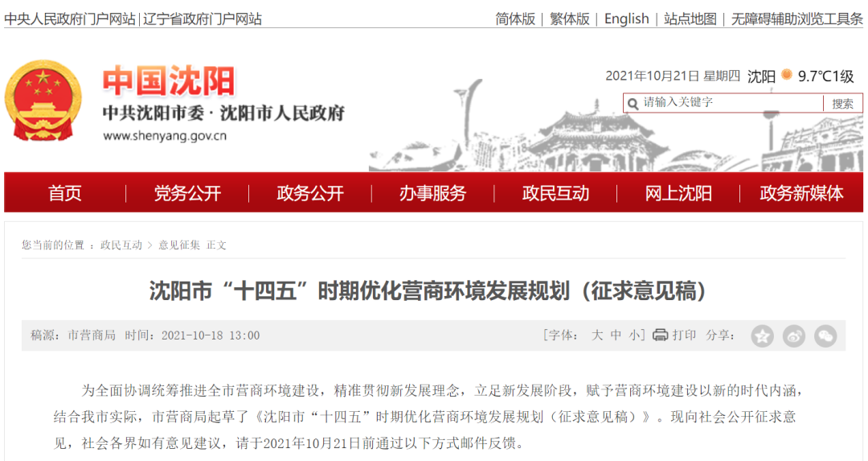This screenshot has width=868, height=461.
Task: Open the 站点地图 link
Action: [x=690, y=19]
